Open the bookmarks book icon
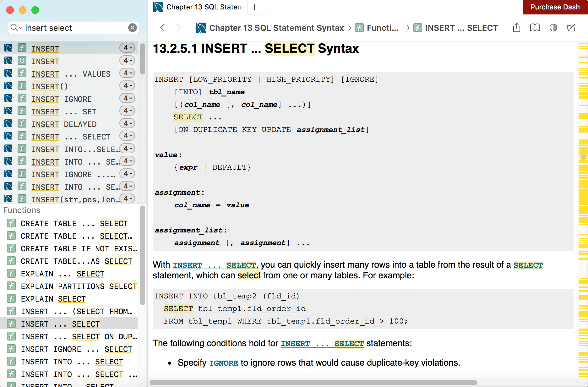The image size is (588, 387). point(535,28)
